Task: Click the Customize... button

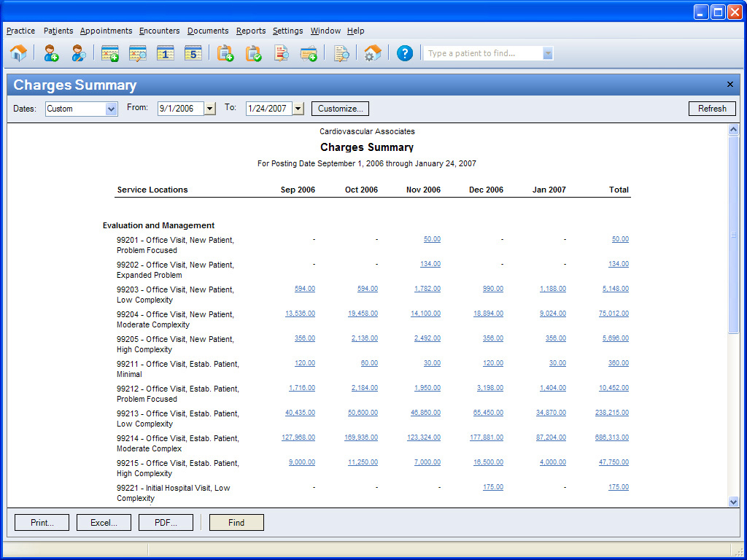Action: point(340,109)
